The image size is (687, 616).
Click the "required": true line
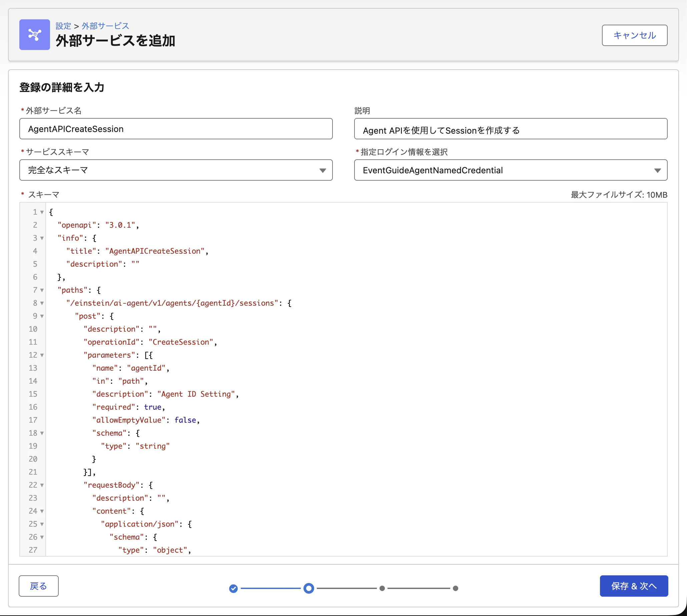point(128,407)
